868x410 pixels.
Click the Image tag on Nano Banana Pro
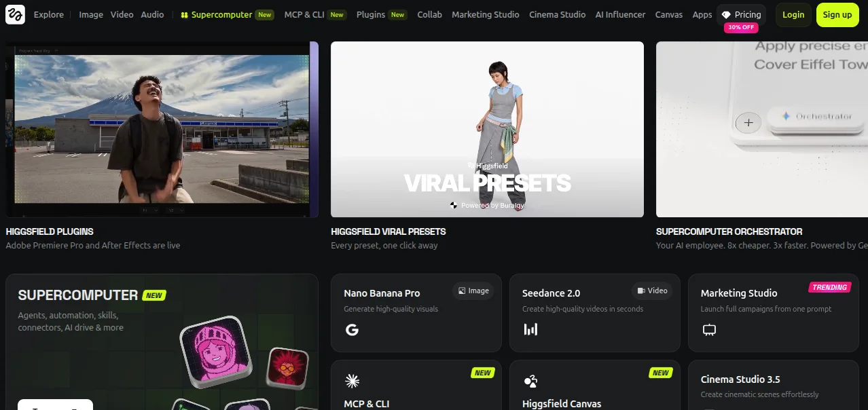point(473,291)
